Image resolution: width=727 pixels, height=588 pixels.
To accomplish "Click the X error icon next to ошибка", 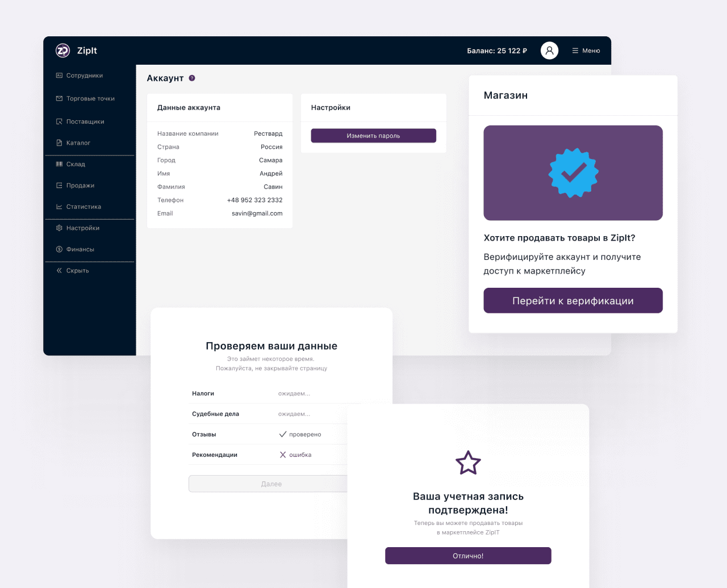I will pos(283,455).
